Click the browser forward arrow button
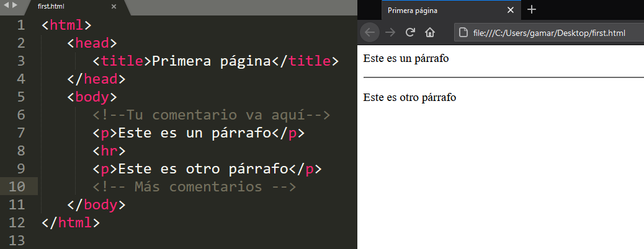 click(390, 32)
